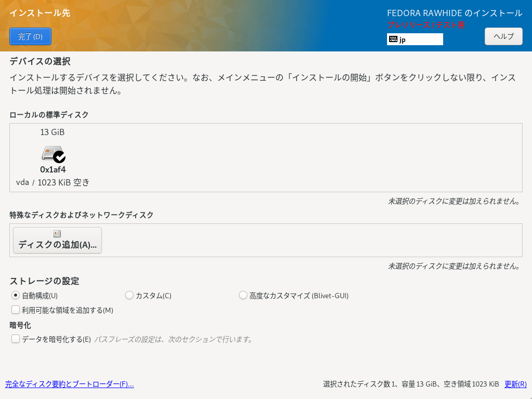Screen dimensions: 532x399
Task: Click the ストレージの設定 heading
Action: [45, 281]
